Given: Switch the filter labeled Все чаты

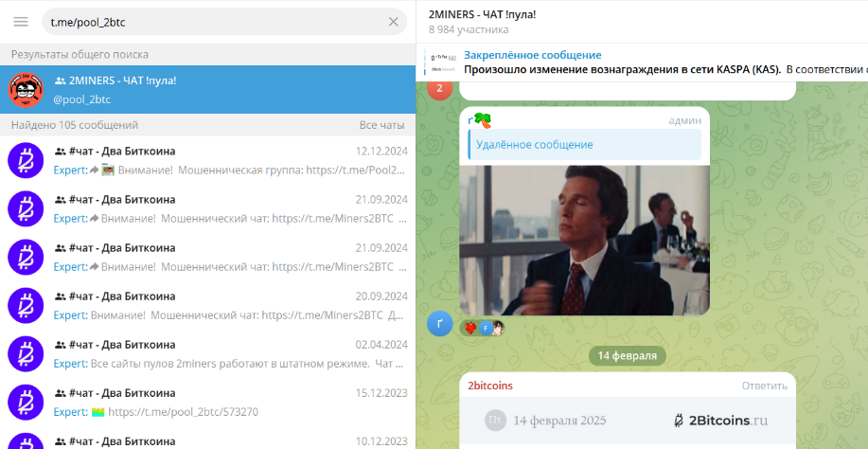Looking at the screenshot, I should click(x=381, y=125).
